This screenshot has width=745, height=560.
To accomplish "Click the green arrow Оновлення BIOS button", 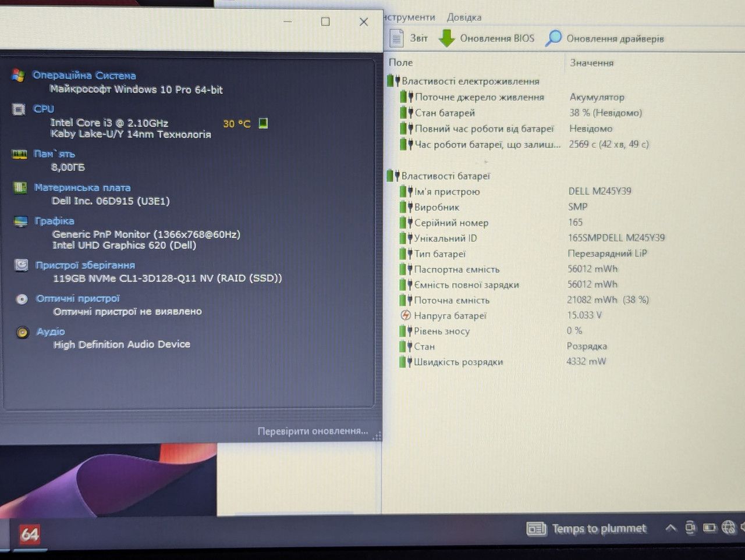I will click(x=487, y=38).
